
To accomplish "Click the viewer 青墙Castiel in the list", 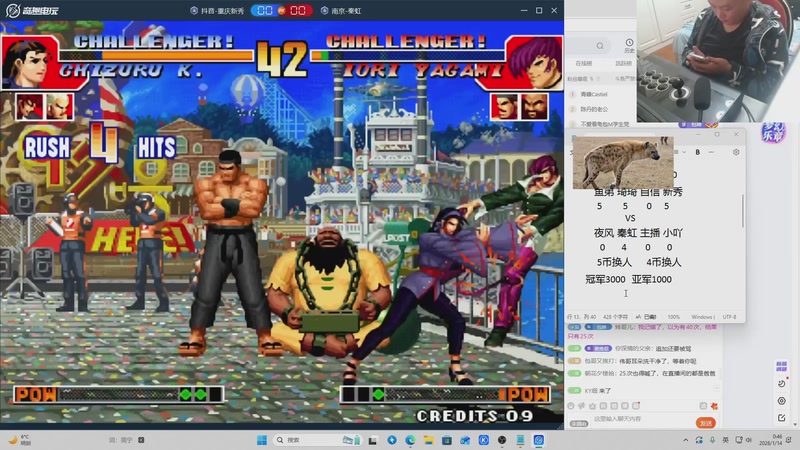I will tap(594, 94).
